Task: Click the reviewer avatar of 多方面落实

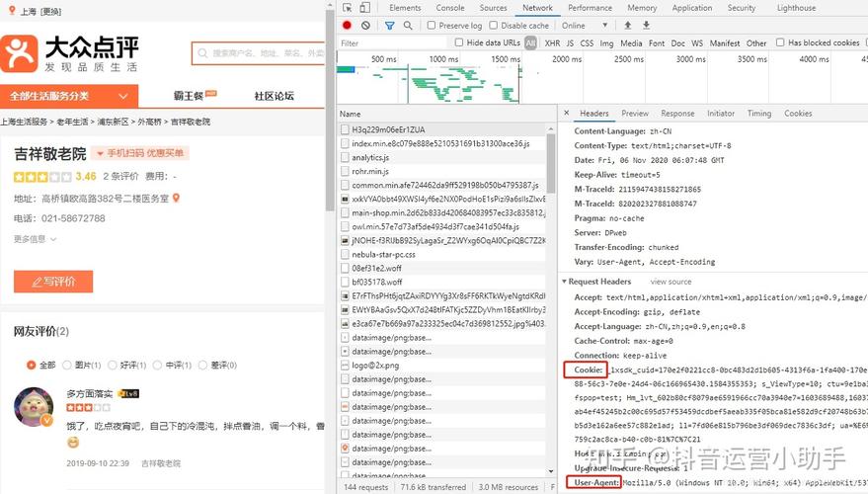Action: [34, 407]
